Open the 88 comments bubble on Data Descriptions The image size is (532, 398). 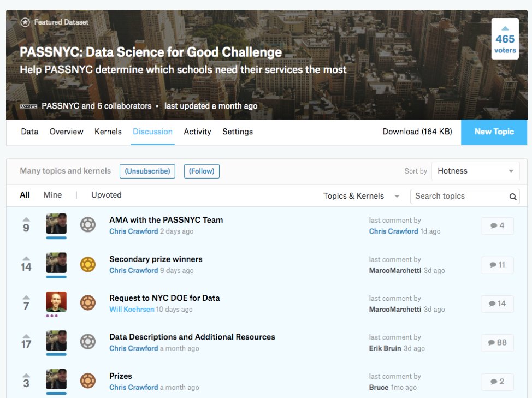click(x=498, y=343)
